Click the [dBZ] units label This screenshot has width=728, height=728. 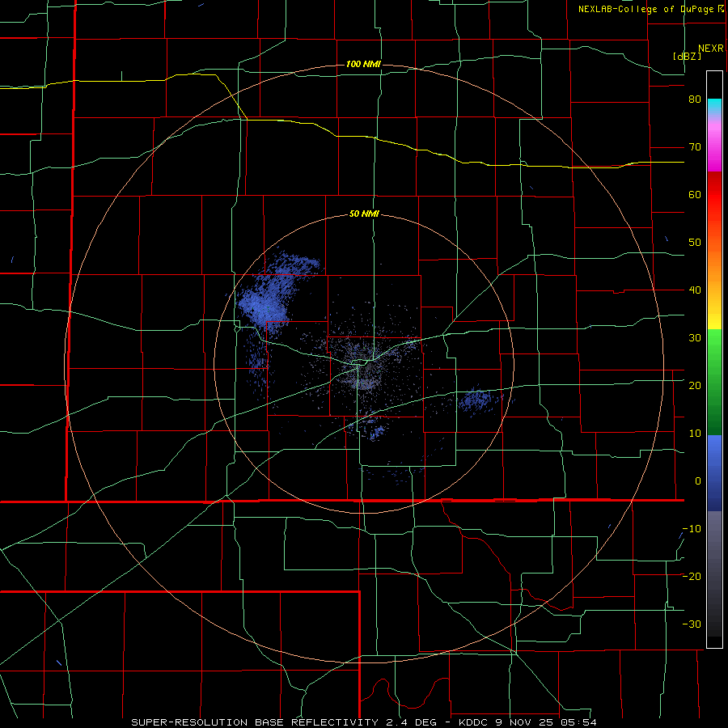[687, 57]
